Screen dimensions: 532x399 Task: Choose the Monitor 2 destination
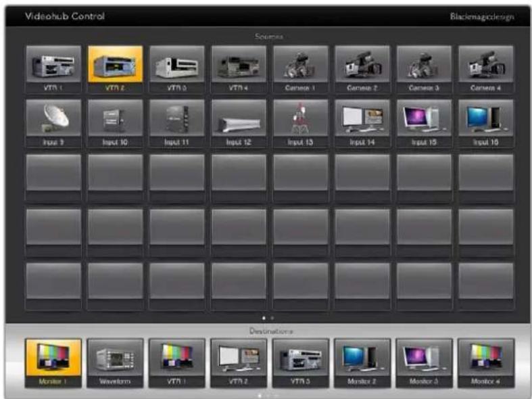point(362,363)
